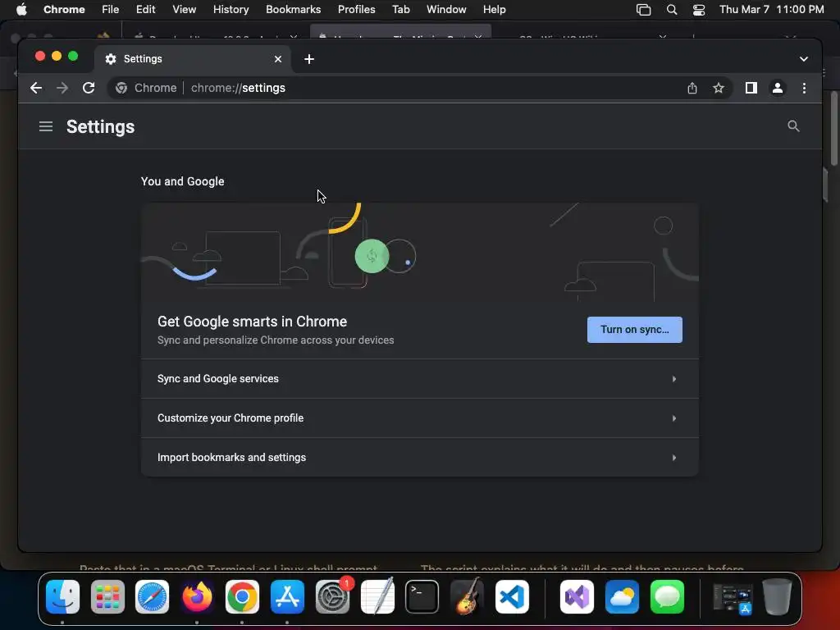The image size is (840, 630).
Task: Click the date and time in menu bar
Action: (771, 10)
